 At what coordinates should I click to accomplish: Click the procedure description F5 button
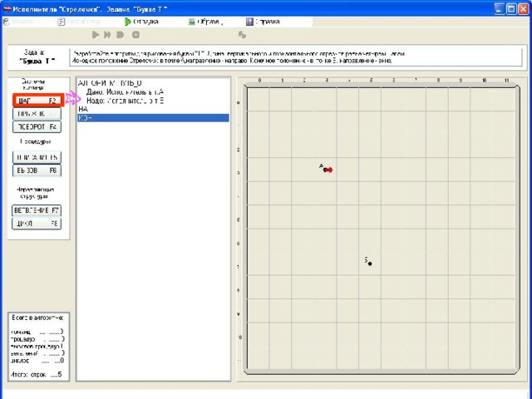(x=37, y=157)
